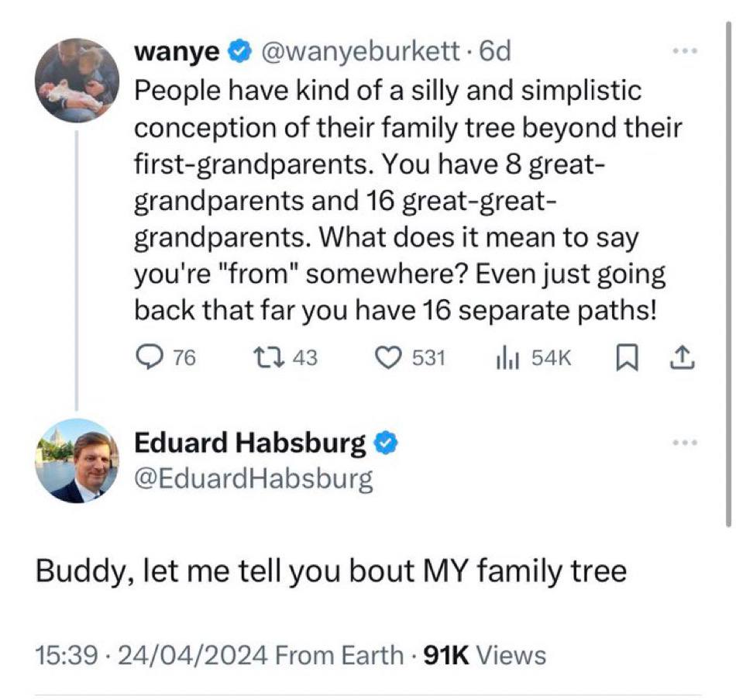Open the 91K Views count

(483, 655)
